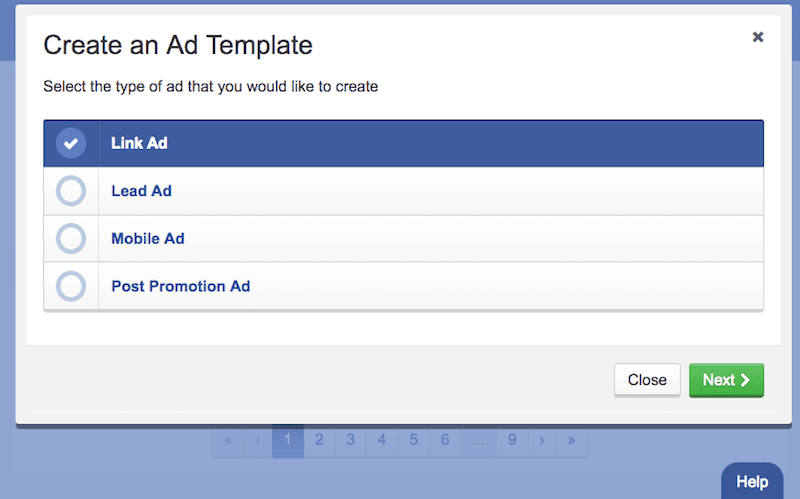Viewport: 800px width, 499px height.
Task: Select the Link Ad checkmark circle
Action: point(71,143)
